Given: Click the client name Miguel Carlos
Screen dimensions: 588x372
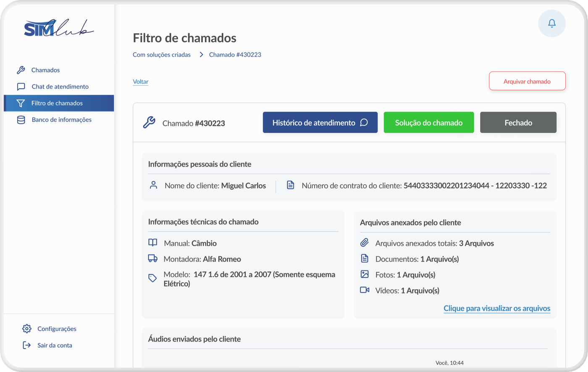Looking at the screenshot, I should point(244,185).
